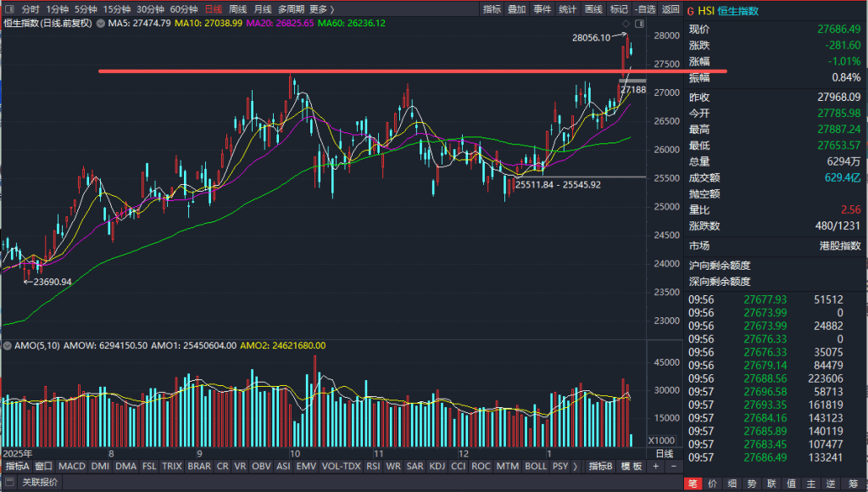Expand more indicators via arrow after PSY
Viewport: 868px width, 492px height.
point(576,466)
